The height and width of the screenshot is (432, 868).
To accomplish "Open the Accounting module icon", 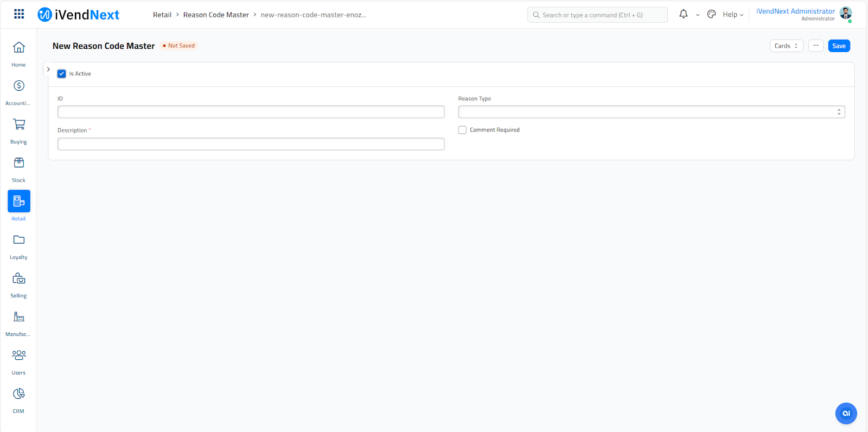I will 19,86.
